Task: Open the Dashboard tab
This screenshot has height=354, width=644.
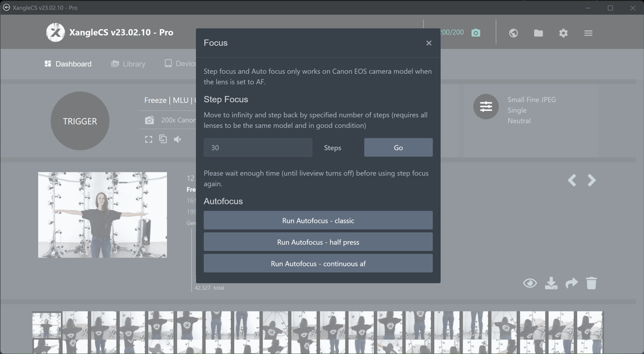Action: point(68,64)
